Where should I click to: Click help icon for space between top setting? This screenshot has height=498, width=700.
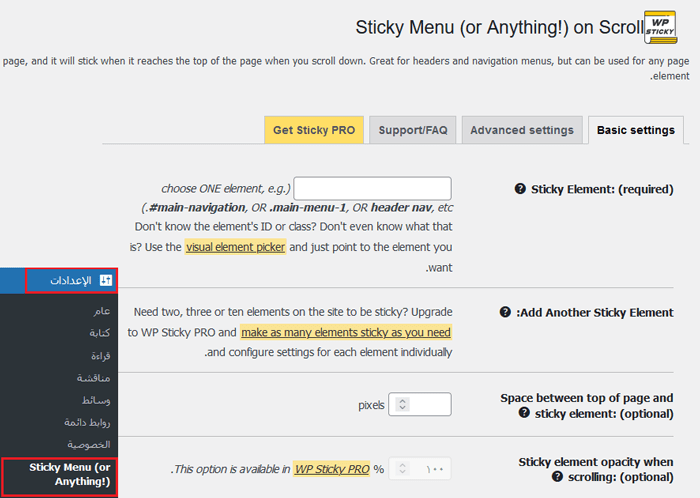(x=524, y=413)
